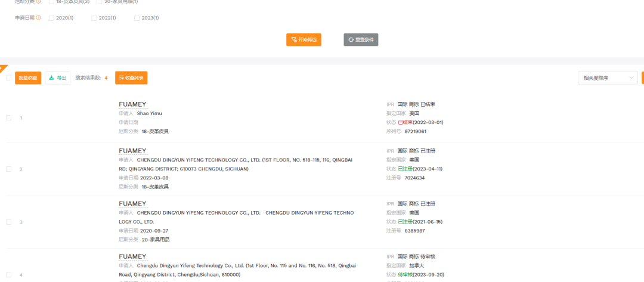Open the 相关度降序 sort dropdown
Image resolution: width=644 pixels, height=282 pixels.
pyautogui.click(x=608, y=78)
